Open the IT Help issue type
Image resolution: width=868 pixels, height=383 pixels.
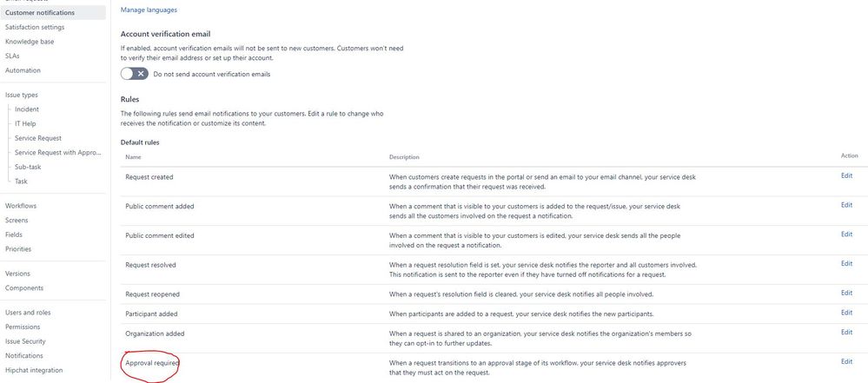click(25, 124)
